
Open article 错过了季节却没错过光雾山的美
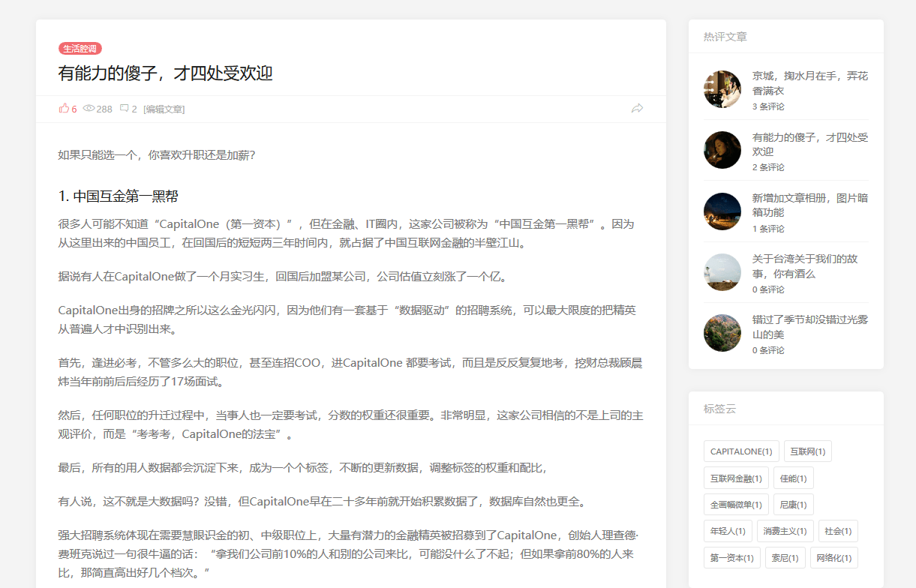(809, 326)
